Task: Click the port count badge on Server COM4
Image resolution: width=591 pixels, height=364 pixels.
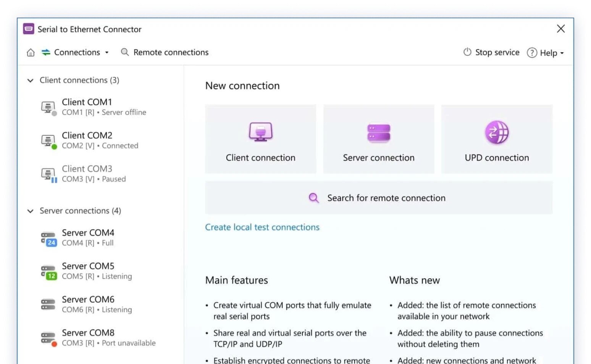Action: tap(52, 243)
